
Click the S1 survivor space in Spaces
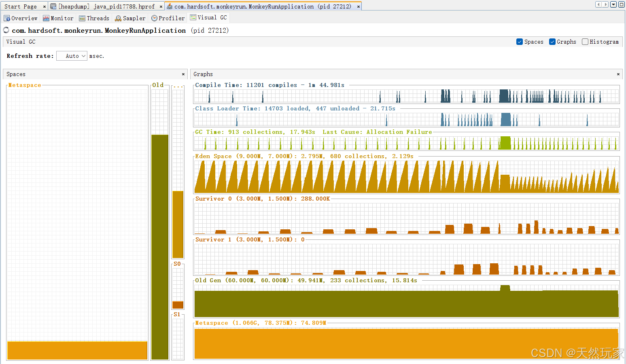click(x=178, y=339)
